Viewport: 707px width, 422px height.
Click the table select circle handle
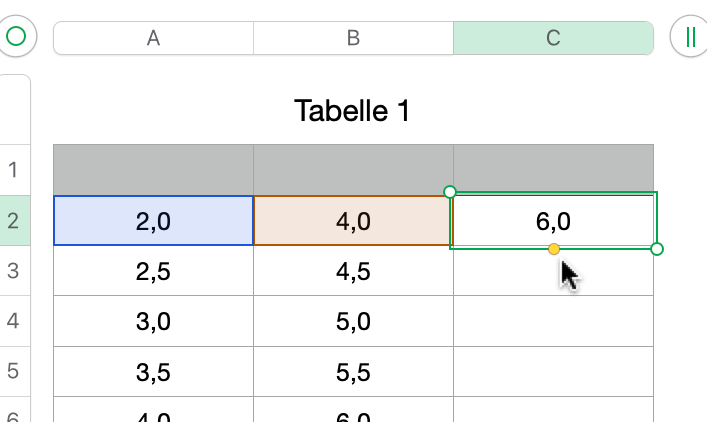click(x=16, y=37)
